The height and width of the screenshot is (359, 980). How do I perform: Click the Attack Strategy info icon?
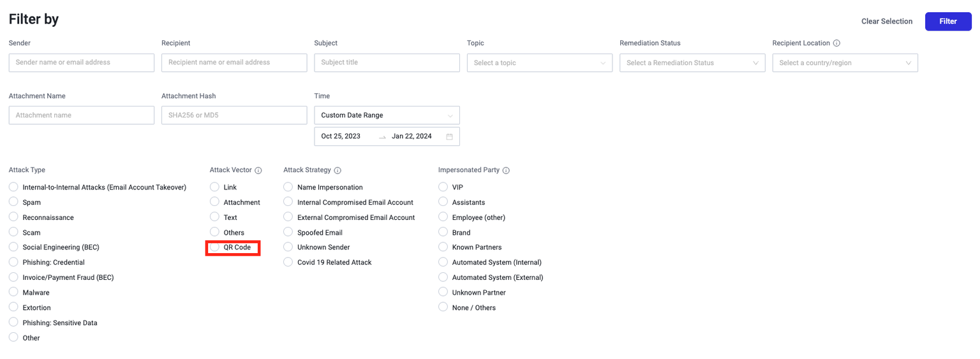click(338, 170)
